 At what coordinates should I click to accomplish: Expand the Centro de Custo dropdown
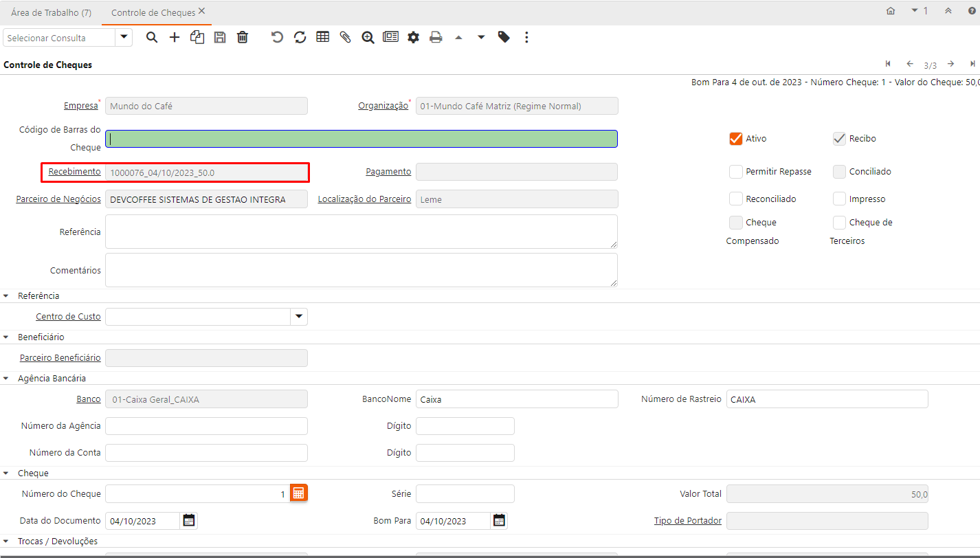[299, 317]
